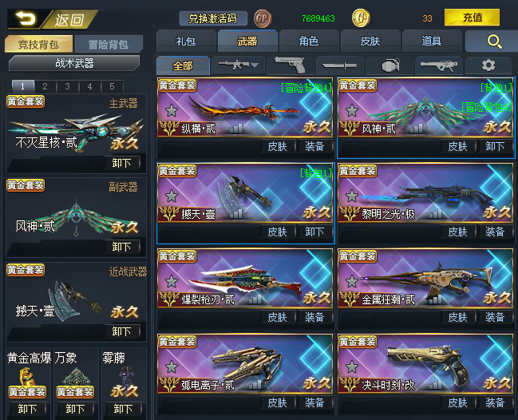
Task: Toggle favorite star on 黎明之光·极
Action: tap(352, 196)
